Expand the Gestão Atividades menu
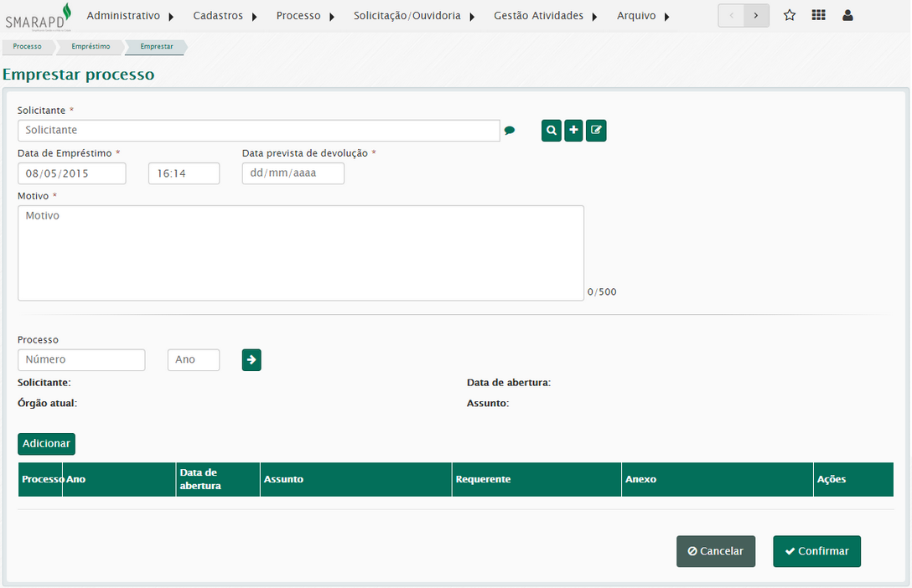The width and height of the screenshot is (912, 588). coord(545,16)
